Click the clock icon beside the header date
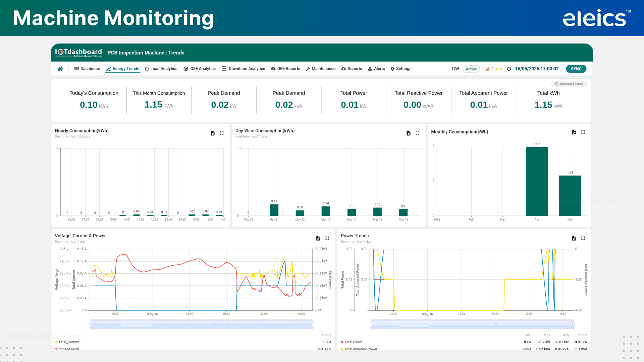The width and height of the screenshot is (644, 362). click(509, 69)
